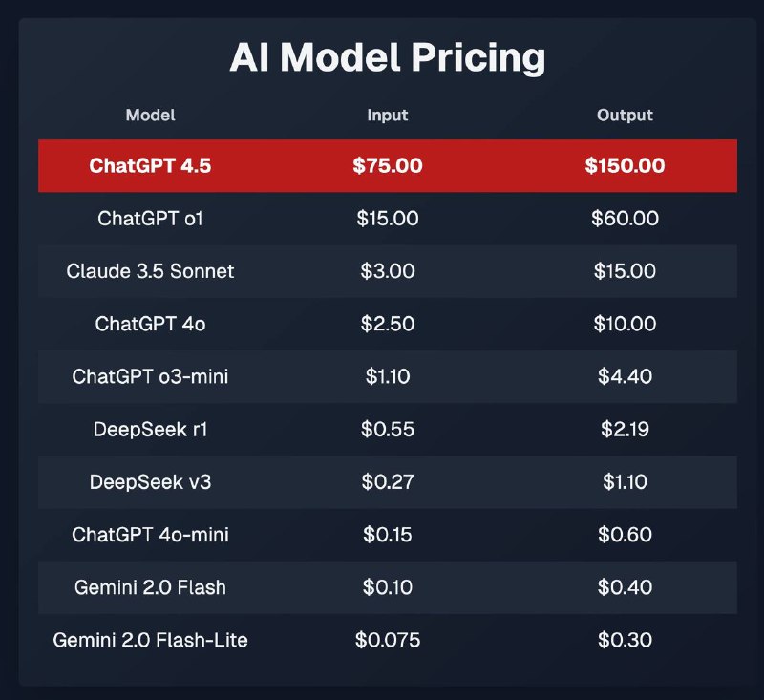
Task: Select the Gemini 2.0 Flash-Lite row label
Action: point(150,640)
